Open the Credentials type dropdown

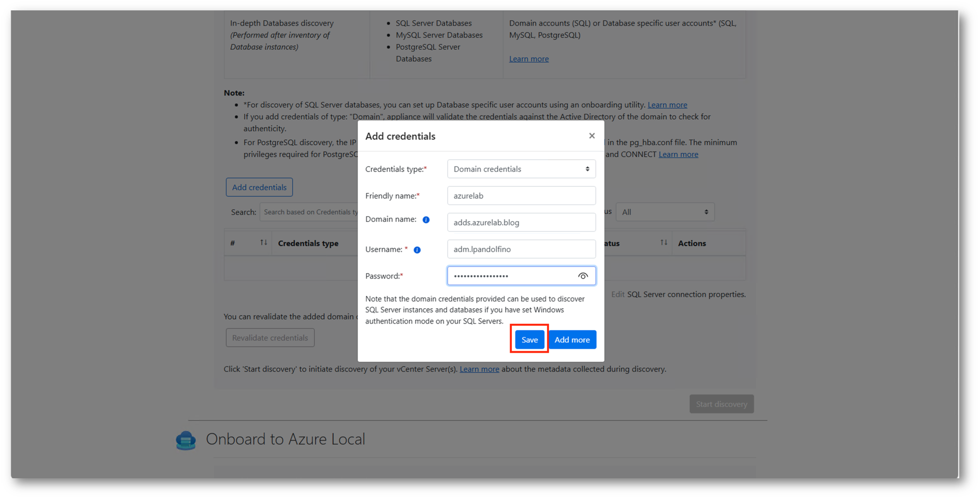click(521, 169)
